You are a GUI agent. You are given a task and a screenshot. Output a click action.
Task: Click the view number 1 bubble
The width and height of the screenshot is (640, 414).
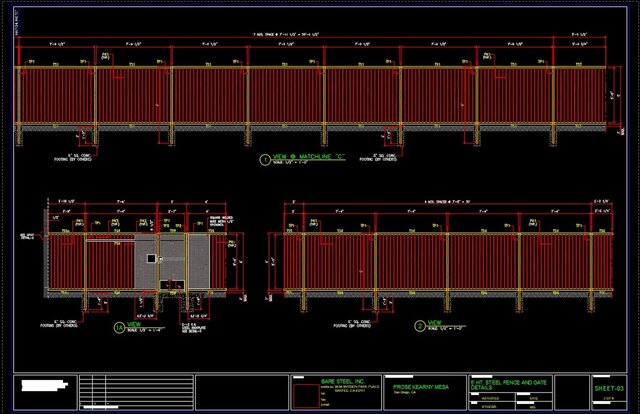[265, 159]
